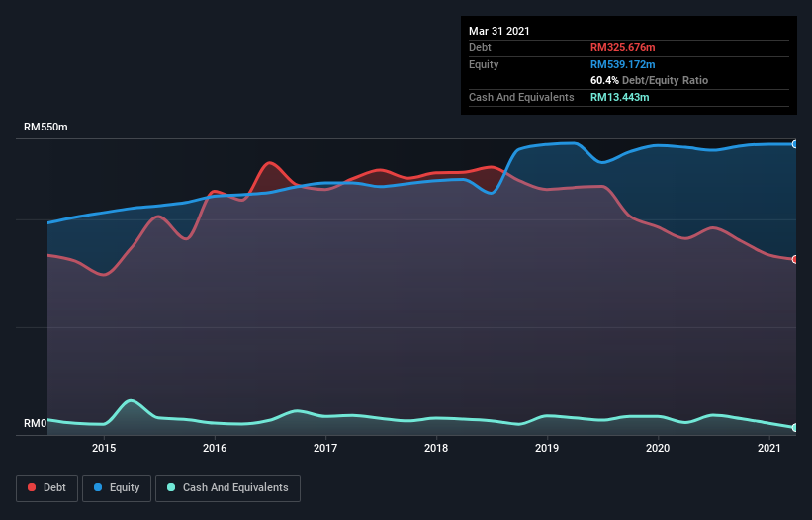Click the Mar 31 2021 tooltip date
812x520 pixels.
[x=499, y=31]
